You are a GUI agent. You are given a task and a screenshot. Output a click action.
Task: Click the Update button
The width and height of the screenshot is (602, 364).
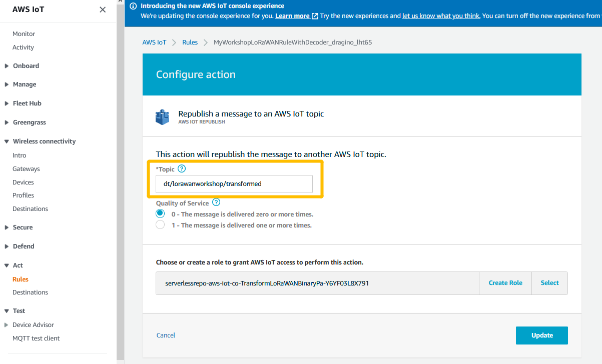(x=542, y=335)
